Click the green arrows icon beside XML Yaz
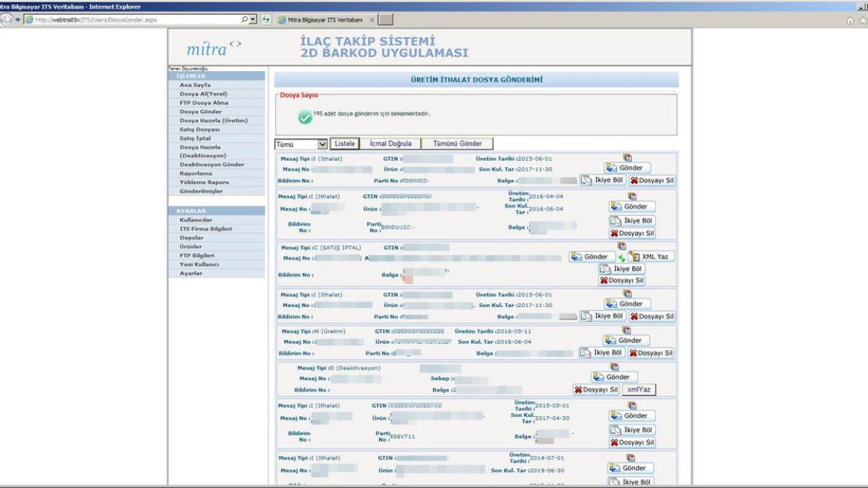868x488 pixels. pyautogui.click(x=621, y=258)
